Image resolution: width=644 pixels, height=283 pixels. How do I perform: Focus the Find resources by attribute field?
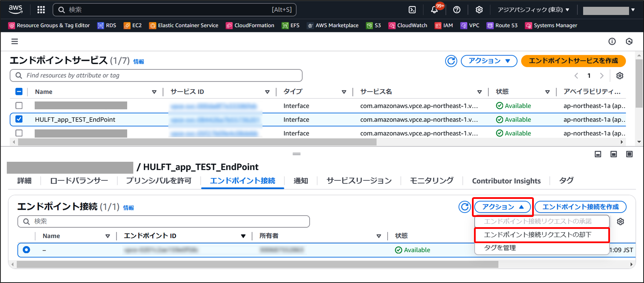pos(156,76)
